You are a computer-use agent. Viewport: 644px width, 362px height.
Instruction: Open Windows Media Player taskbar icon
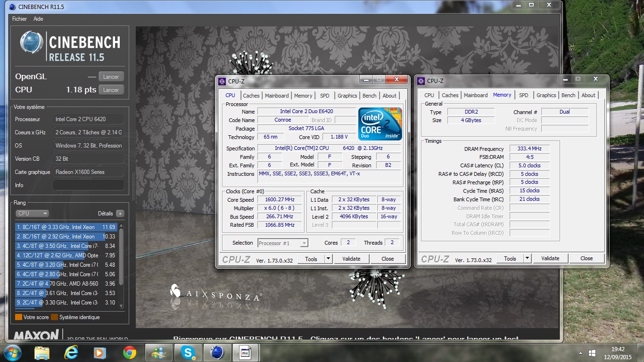click(99, 352)
